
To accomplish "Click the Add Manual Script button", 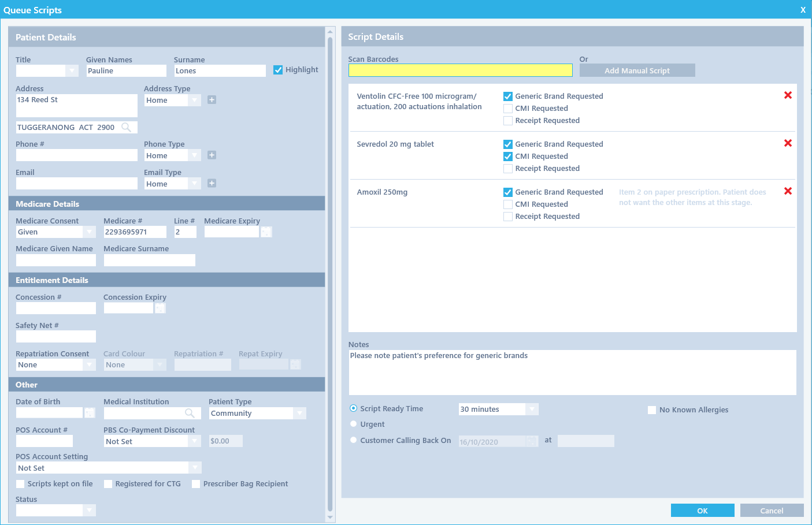I will (637, 70).
